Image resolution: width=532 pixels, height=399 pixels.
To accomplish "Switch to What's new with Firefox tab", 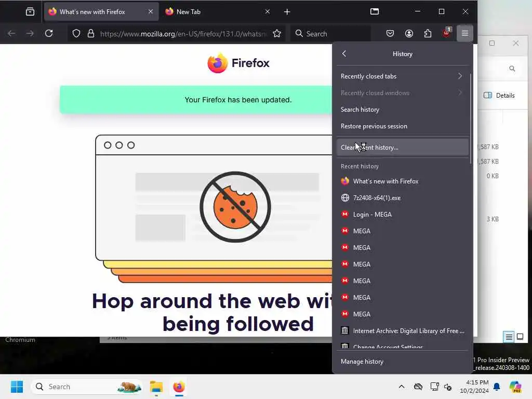I will [101, 12].
